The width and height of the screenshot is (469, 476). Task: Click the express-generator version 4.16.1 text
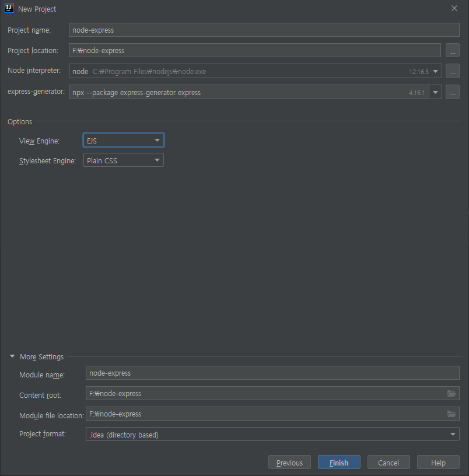pos(416,93)
